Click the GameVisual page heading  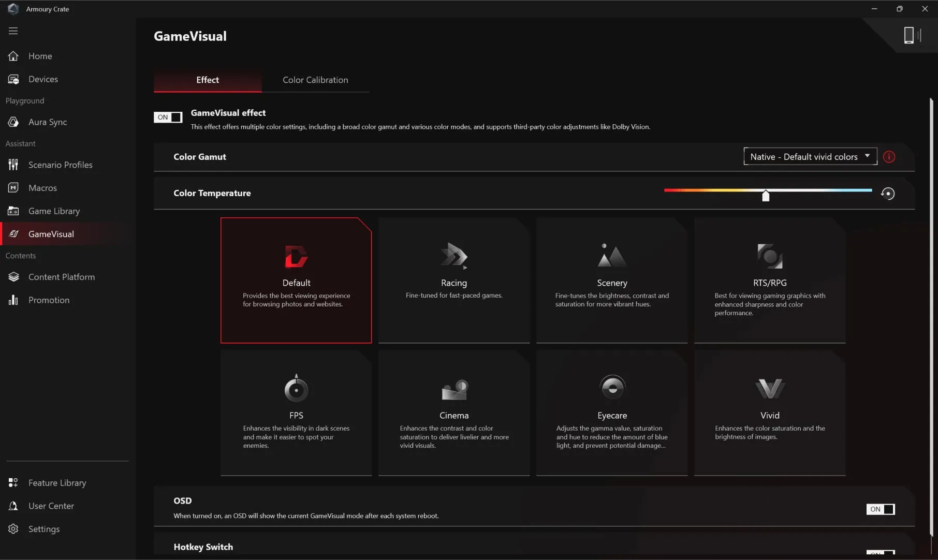[190, 36]
